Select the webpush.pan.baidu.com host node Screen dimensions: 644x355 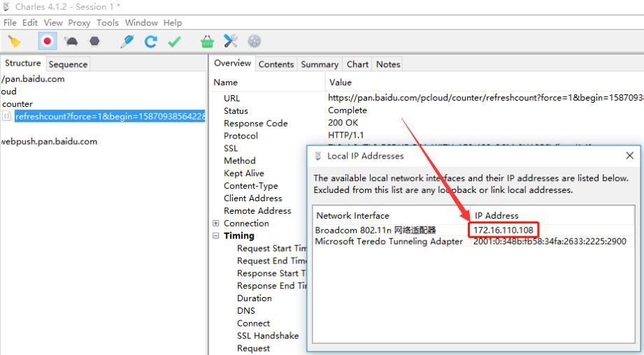coord(49,142)
